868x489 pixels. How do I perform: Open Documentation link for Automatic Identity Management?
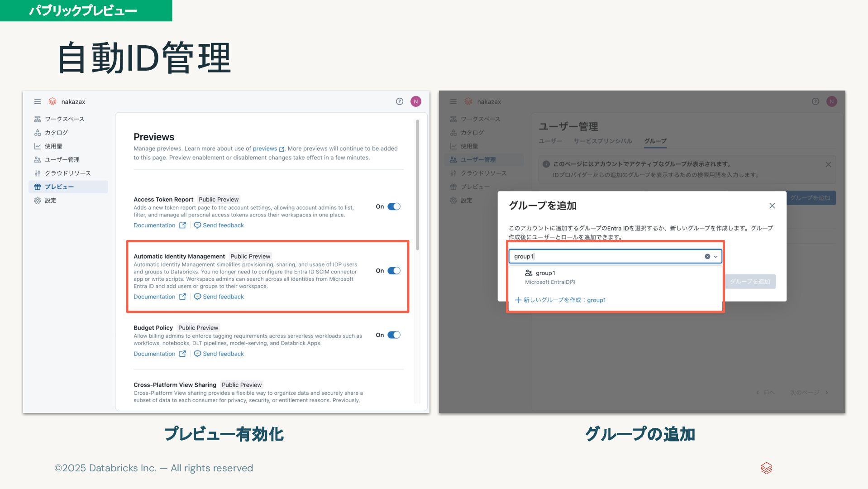point(154,297)
